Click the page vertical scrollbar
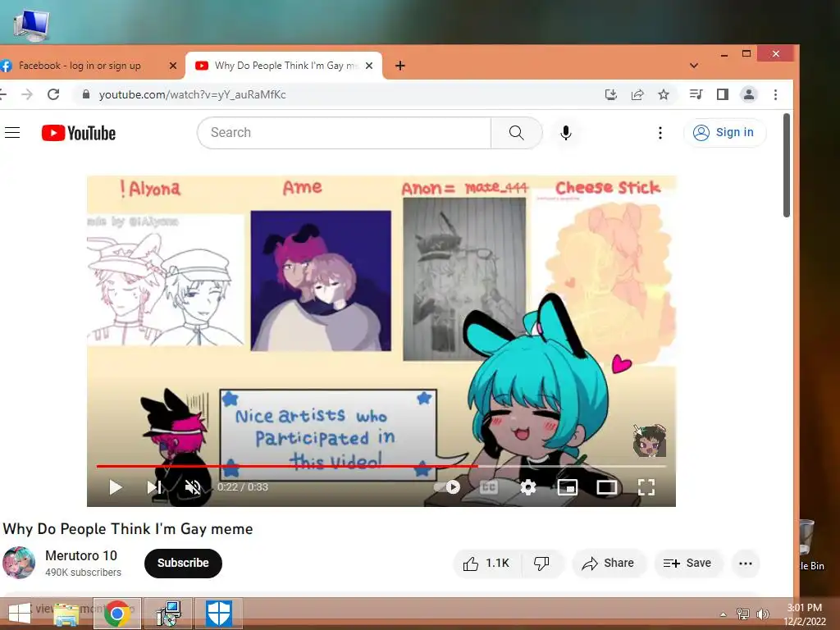Image resolution: width=840 pixels, height=630 pixels. tap(787, 165)
